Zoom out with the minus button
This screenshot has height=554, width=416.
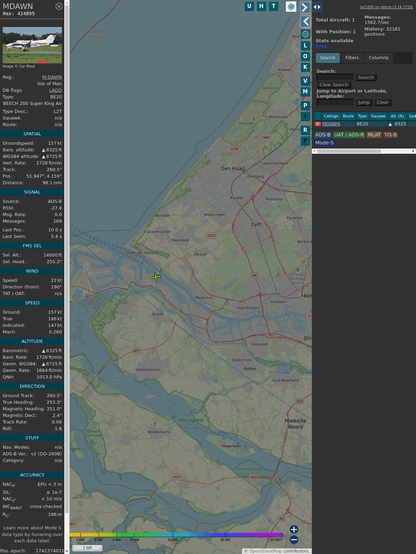click(294, 540)
